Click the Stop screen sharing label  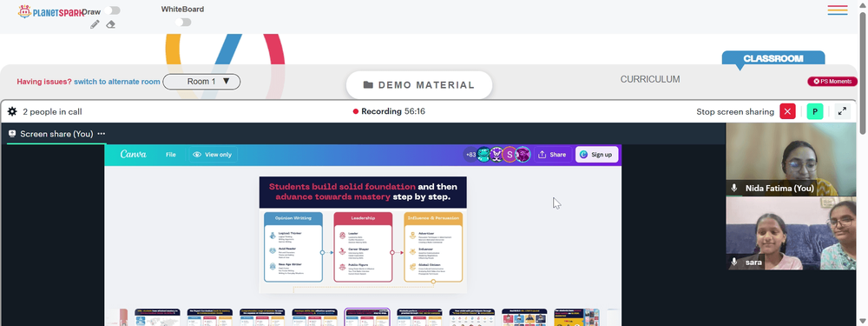735,111
